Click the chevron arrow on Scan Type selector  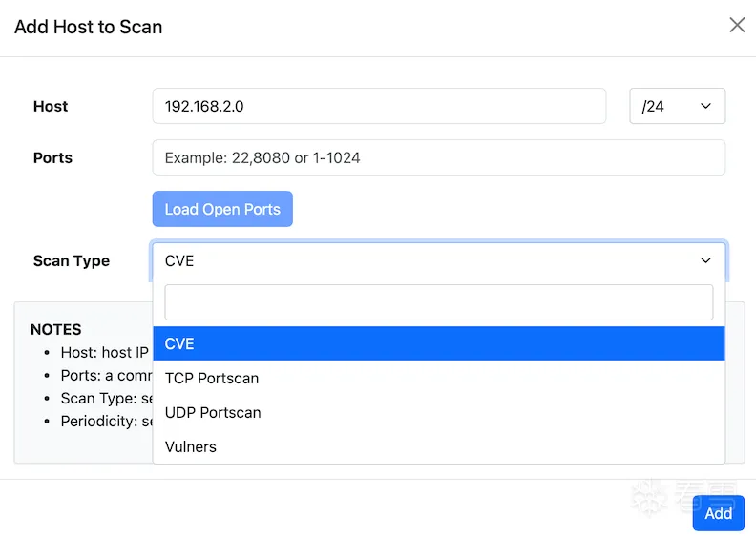click(705, 260)
